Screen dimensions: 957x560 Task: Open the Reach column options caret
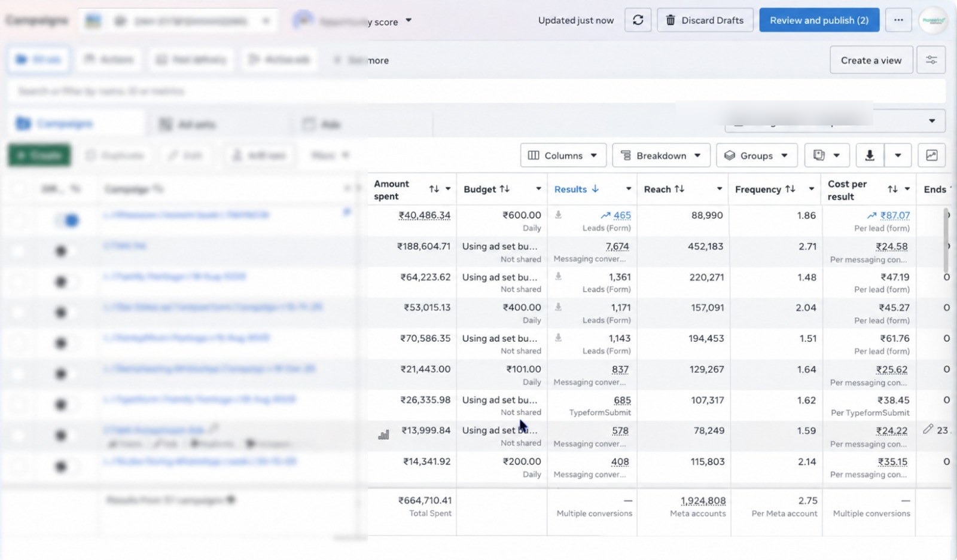tap(719, 189)
